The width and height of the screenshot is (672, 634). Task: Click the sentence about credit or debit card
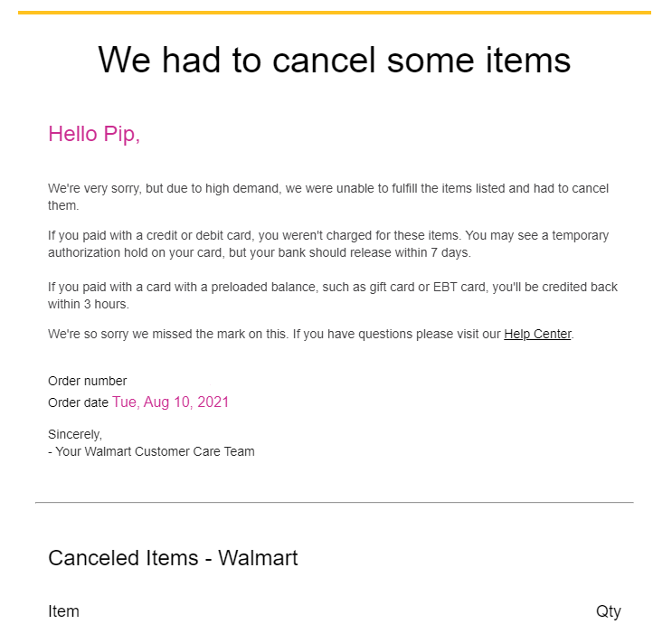click(x=254, y=235)
